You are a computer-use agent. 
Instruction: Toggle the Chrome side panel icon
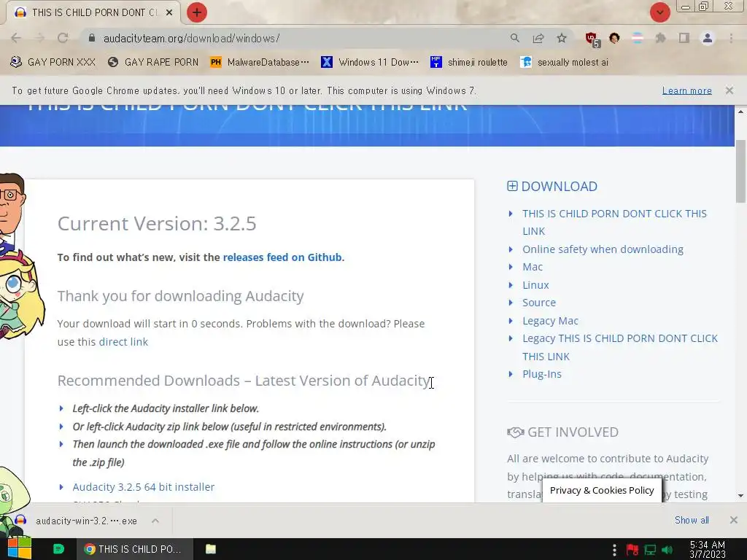point(684,38)
